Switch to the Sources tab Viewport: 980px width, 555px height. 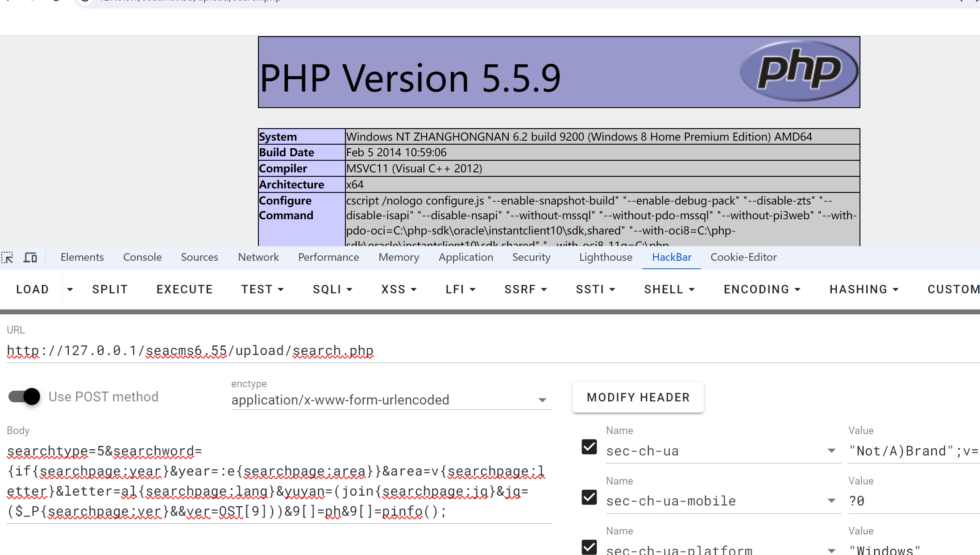(199, 257)
